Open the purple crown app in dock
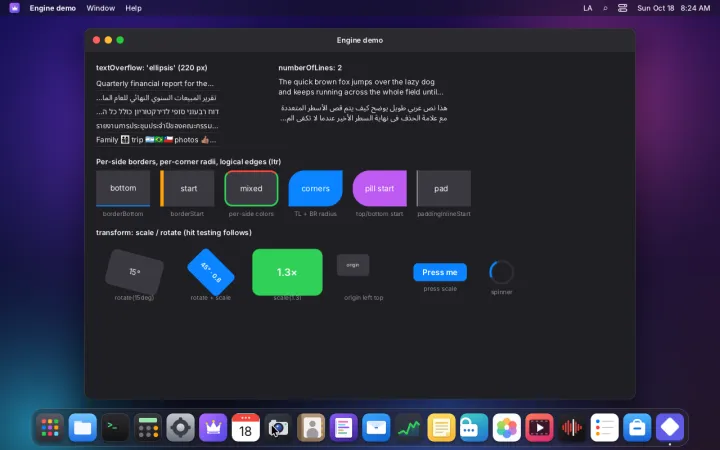Screen dimensions: 720x450 [x=213, y=428]
